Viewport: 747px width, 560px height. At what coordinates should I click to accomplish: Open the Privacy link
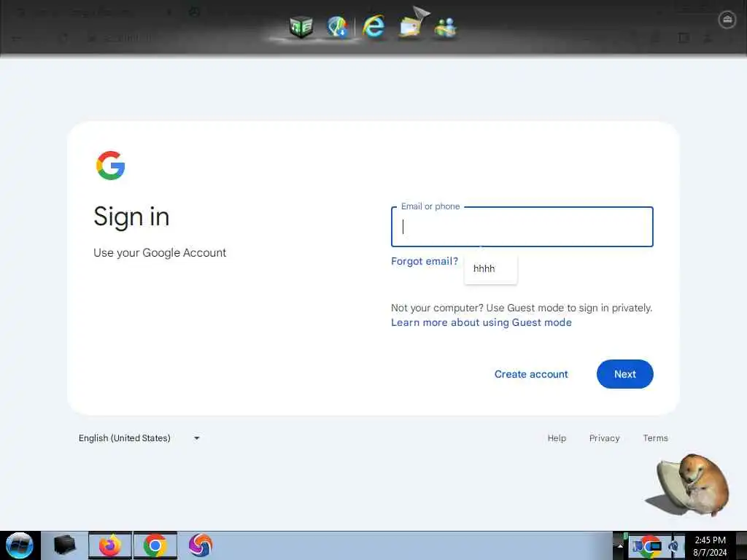tap(604, 438)
